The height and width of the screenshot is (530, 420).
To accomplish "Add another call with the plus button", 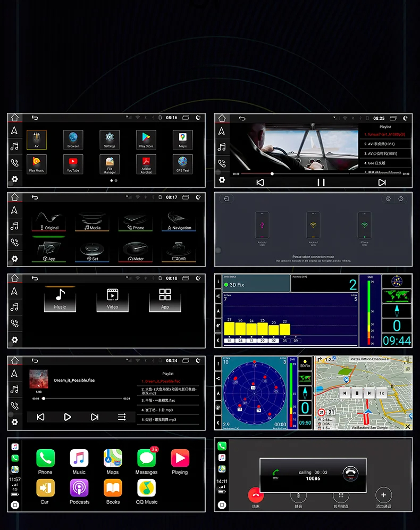I will pos(383,495).
